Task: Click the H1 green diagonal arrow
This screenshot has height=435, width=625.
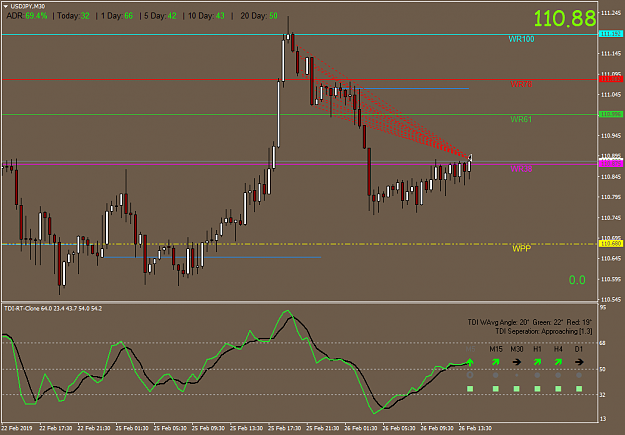Action: (x=537, y=362)
